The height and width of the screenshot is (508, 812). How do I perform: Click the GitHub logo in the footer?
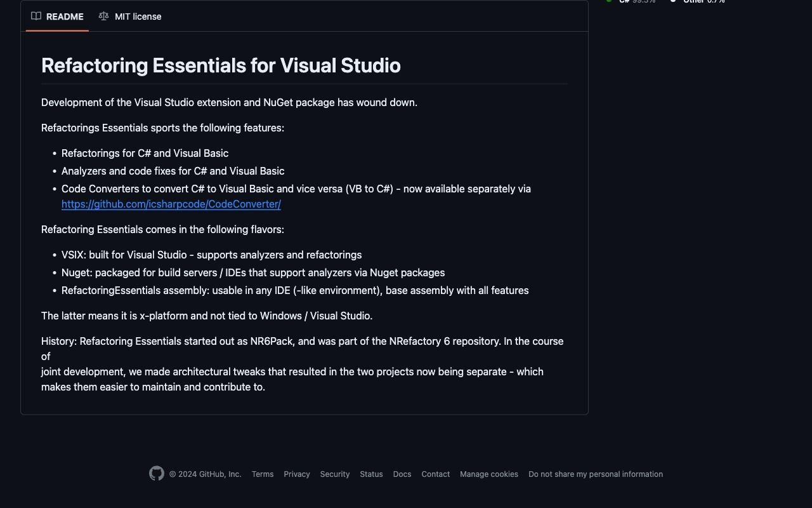(x=157, y=474)
